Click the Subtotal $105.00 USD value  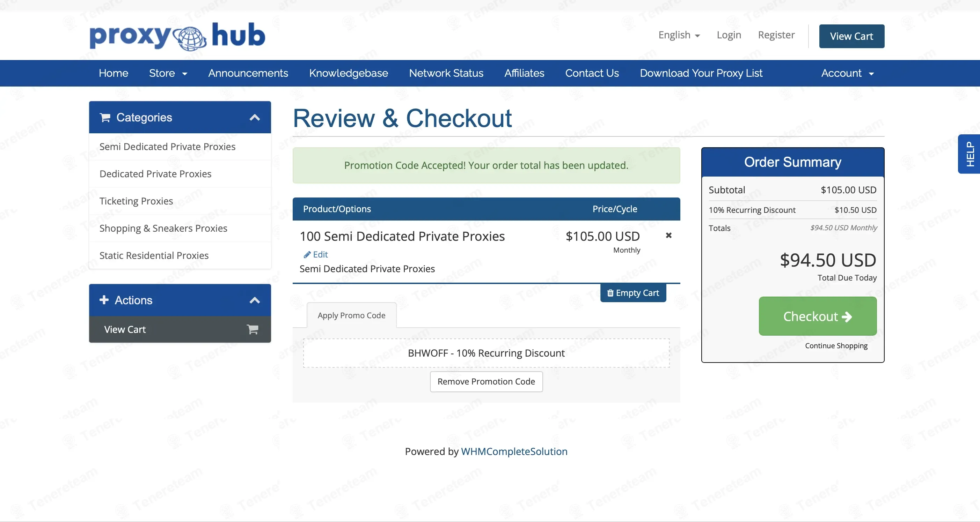point(848,190)
